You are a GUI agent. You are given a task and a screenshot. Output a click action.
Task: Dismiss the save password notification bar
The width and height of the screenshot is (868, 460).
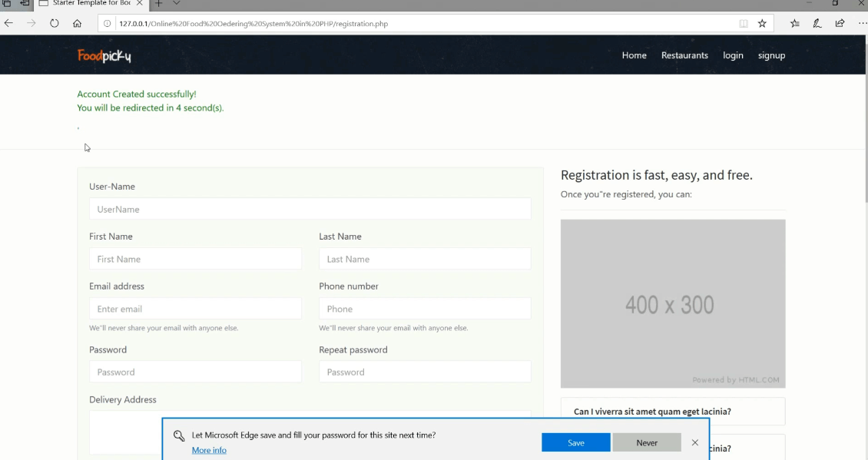pyautogui.click(x=695, y=442)
